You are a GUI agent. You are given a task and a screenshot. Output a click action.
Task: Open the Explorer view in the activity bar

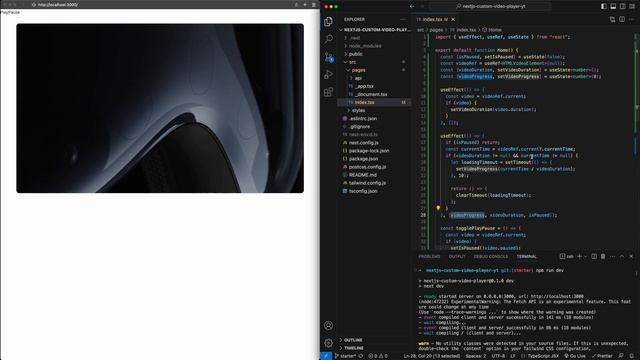[328, 22]
